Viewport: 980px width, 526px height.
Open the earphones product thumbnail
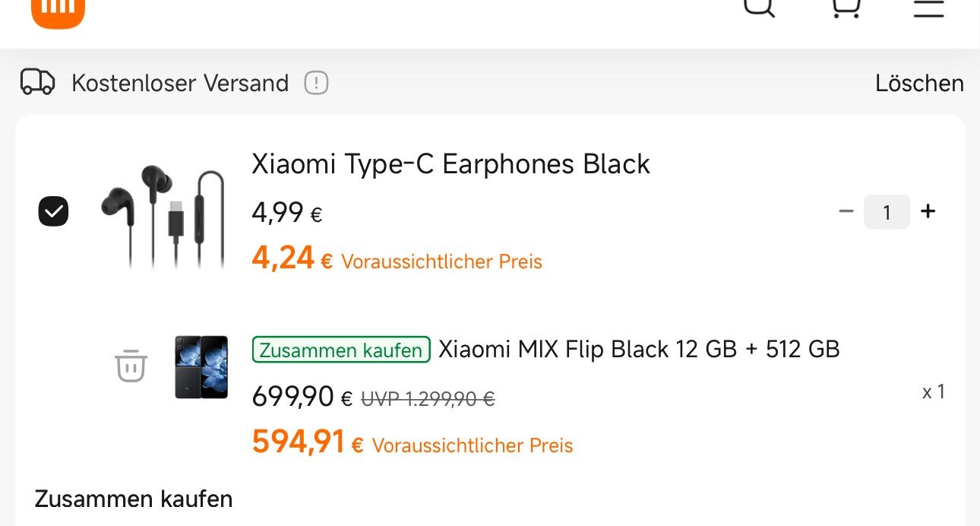(x=163, y=215)
